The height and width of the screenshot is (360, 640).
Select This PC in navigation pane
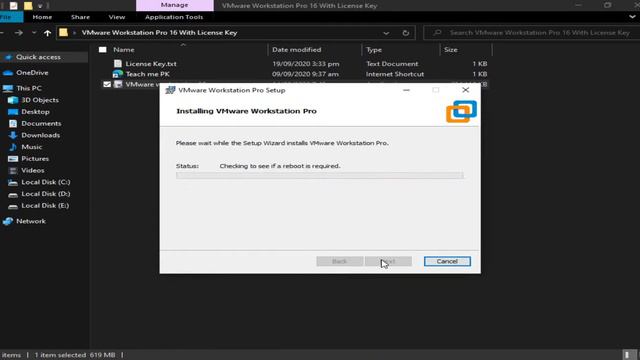tap(29, 88)
